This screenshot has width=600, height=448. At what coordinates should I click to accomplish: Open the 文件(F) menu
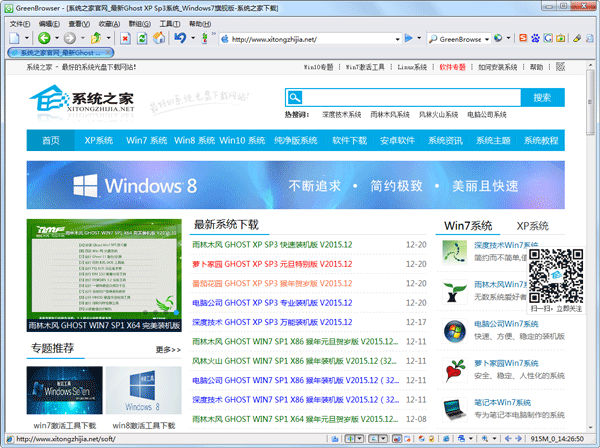tap(19, 22)
